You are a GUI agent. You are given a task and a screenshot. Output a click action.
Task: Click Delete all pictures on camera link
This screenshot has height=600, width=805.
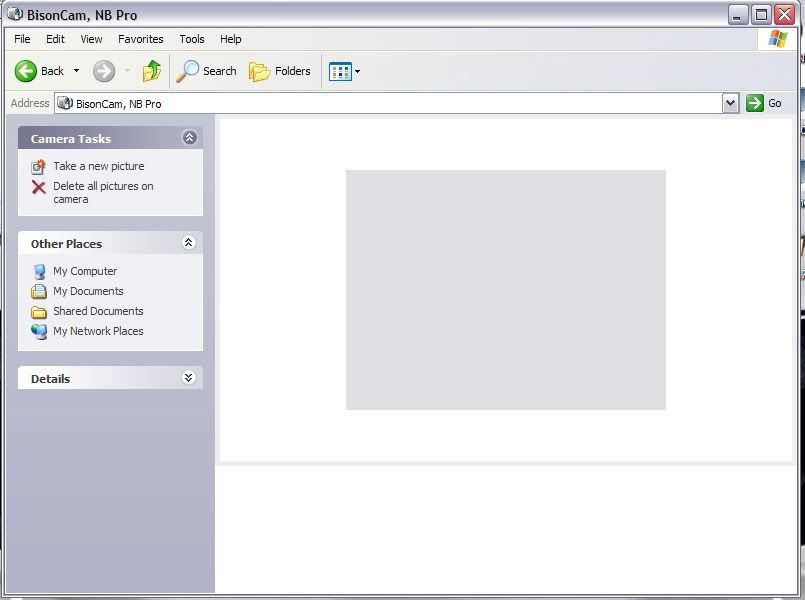coord(103,192)
